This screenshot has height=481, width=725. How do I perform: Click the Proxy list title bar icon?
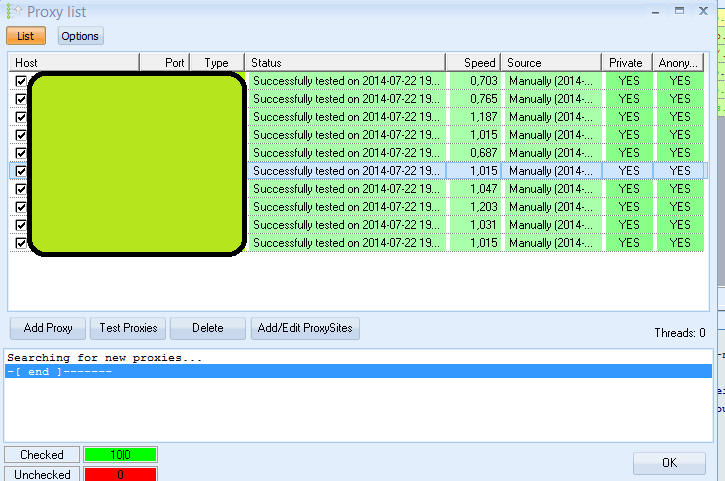(12, 11)
